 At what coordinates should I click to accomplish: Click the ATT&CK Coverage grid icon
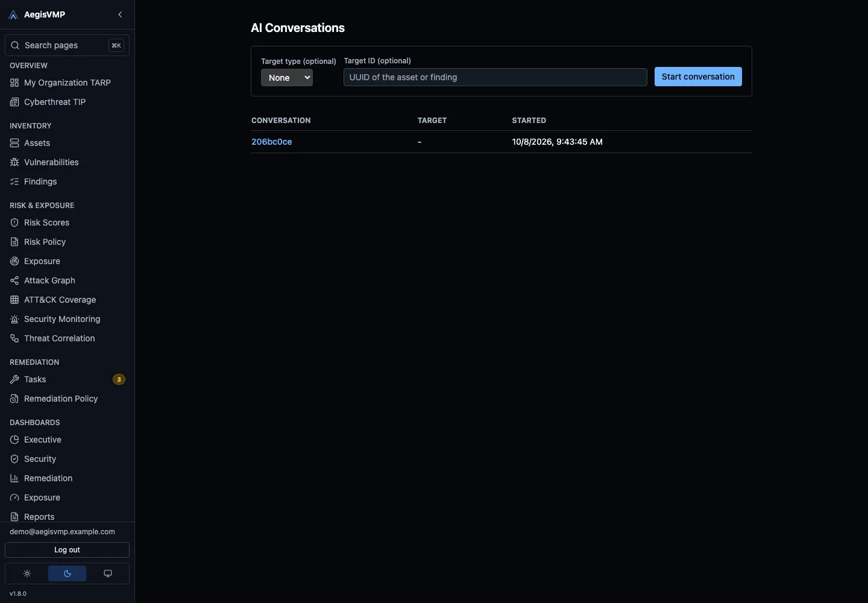pos(14,300)
